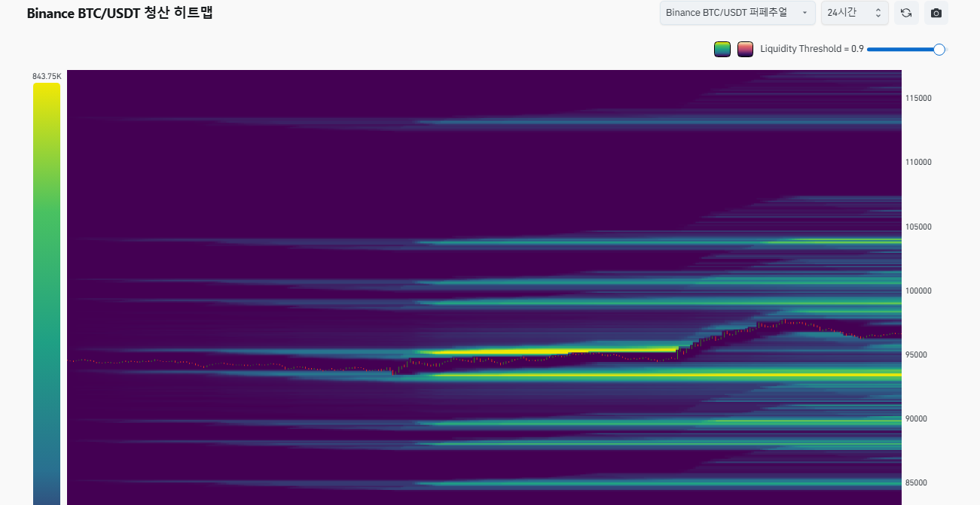Open the 24시간 time range selector
The image size is (980, 505).
tap(855, 13)
